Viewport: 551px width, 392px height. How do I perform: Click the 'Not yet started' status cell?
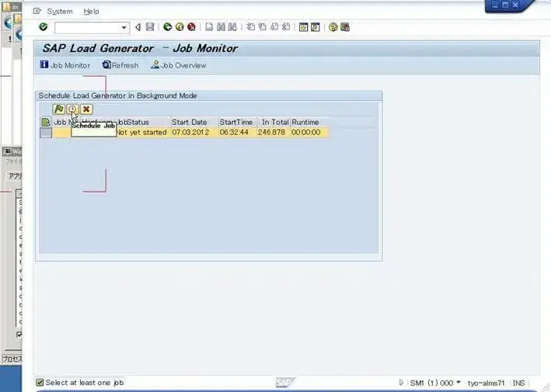coord(143,132)
